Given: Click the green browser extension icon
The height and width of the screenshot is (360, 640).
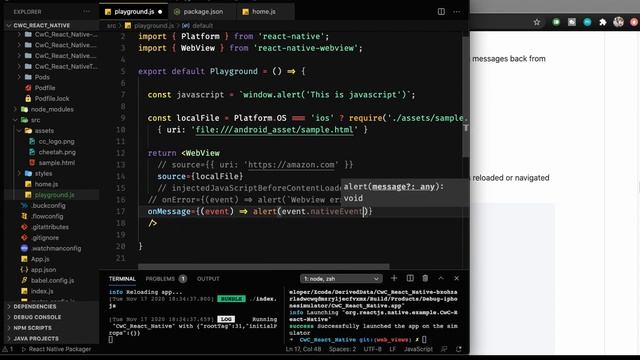Looking at the screenshot, I should [556, 22].
